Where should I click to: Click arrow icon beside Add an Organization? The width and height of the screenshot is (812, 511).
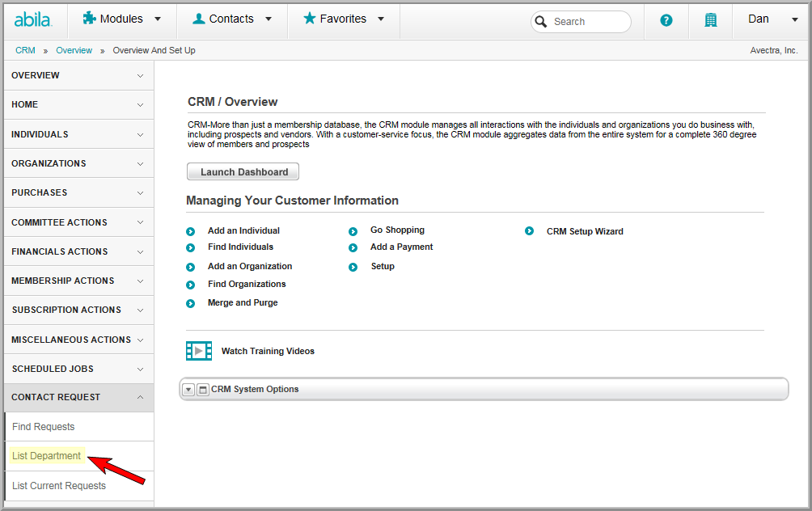pos(191,267)
